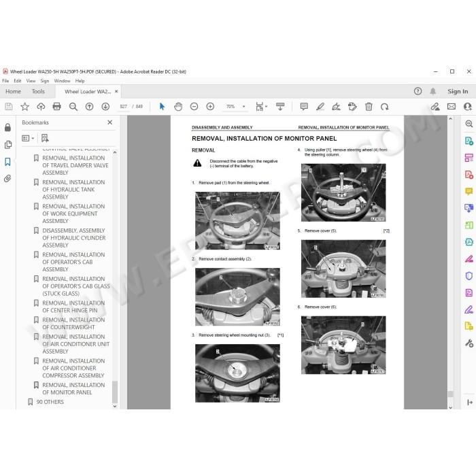476x476 pixels.
Task: Zoom out with the minus circle
Action: 194,107
